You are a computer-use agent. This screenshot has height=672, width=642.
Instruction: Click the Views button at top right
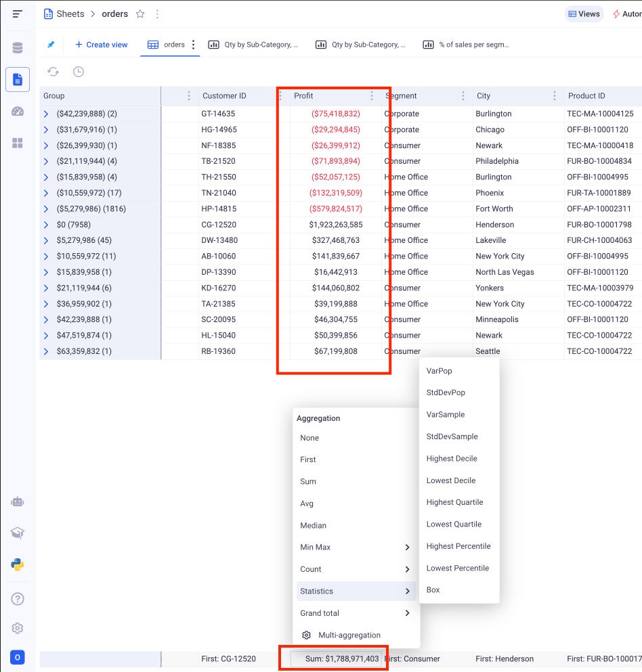coord(584,14)
